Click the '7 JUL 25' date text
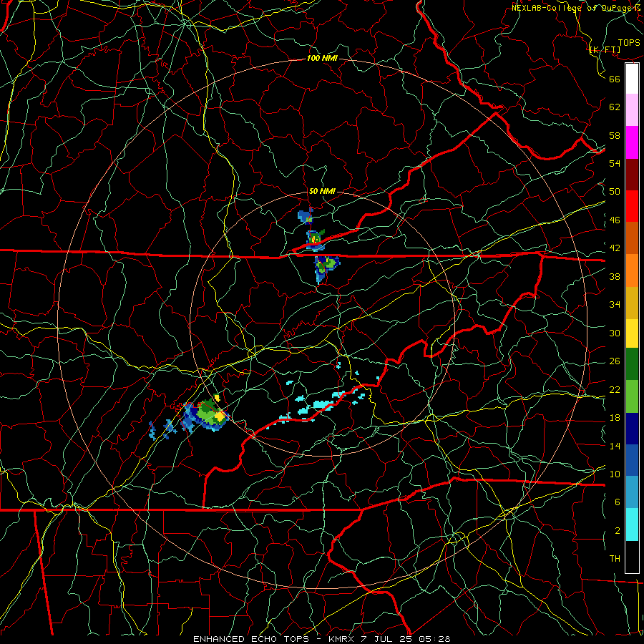Screen dimensions: 644x644 tap(386, 639)
